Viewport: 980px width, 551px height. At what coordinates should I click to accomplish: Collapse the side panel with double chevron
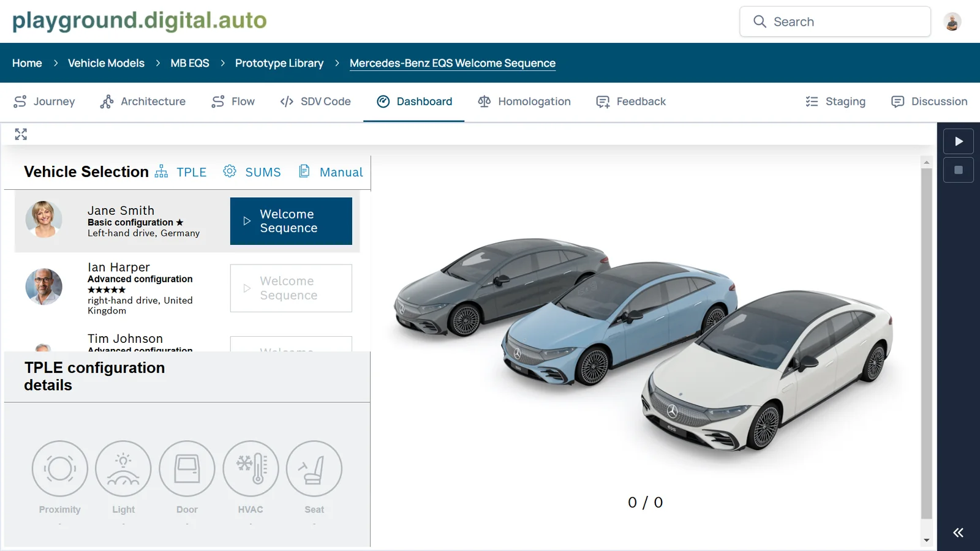coord(958,533)
